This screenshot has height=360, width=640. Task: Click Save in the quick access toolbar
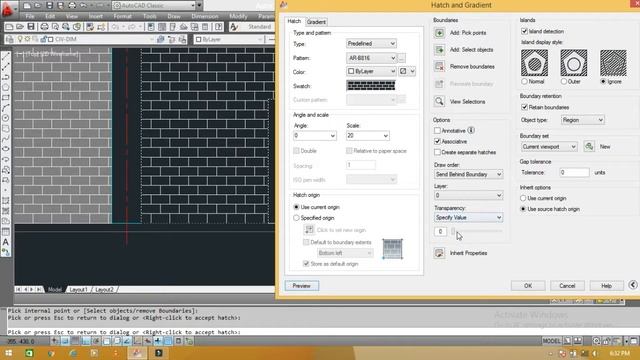pos(49,5)
